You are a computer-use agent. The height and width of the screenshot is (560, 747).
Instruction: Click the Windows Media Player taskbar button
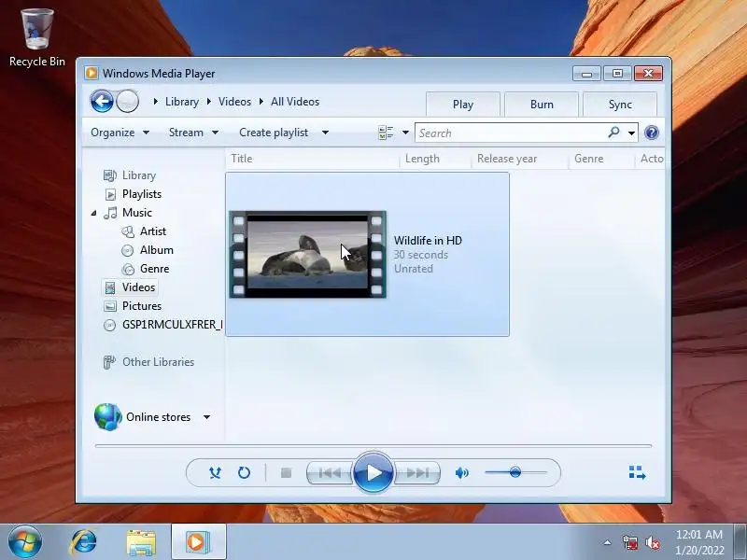pyautogui.click(x=198, y=541)
